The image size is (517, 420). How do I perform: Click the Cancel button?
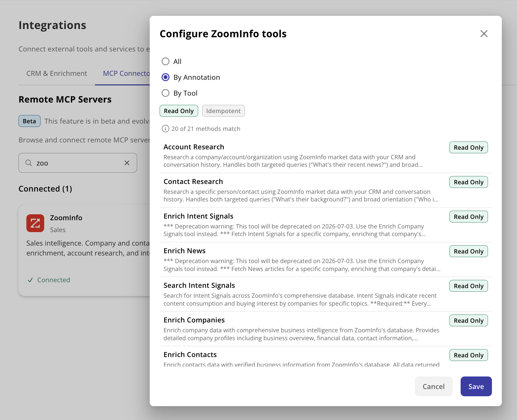[434, 386]
